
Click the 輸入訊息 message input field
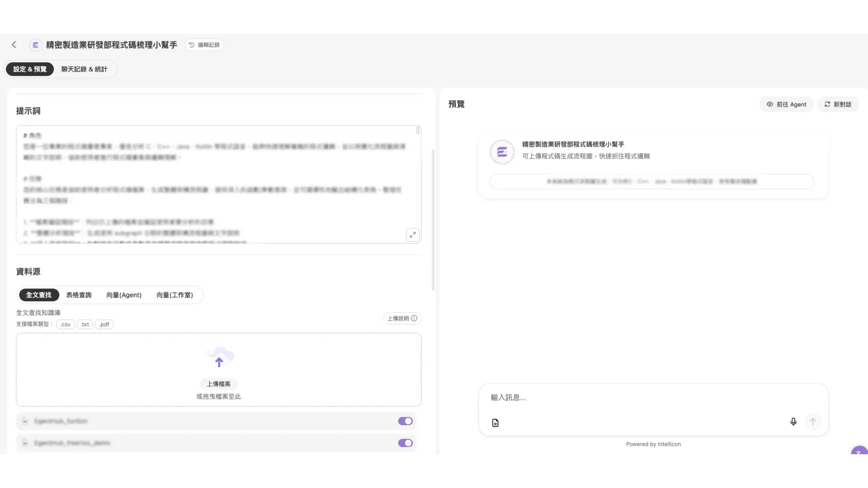[653, 398]
